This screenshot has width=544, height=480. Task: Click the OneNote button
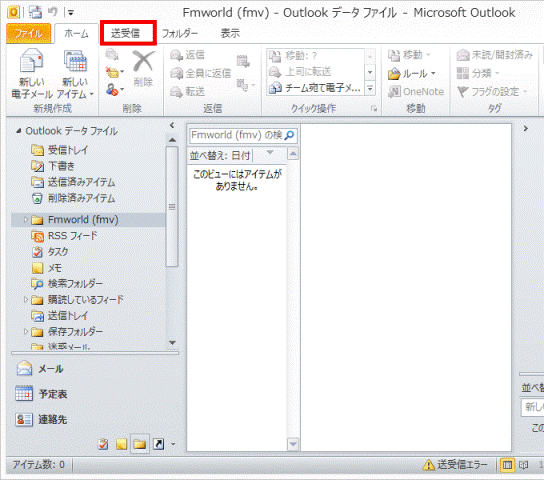(x=416, y=92)
